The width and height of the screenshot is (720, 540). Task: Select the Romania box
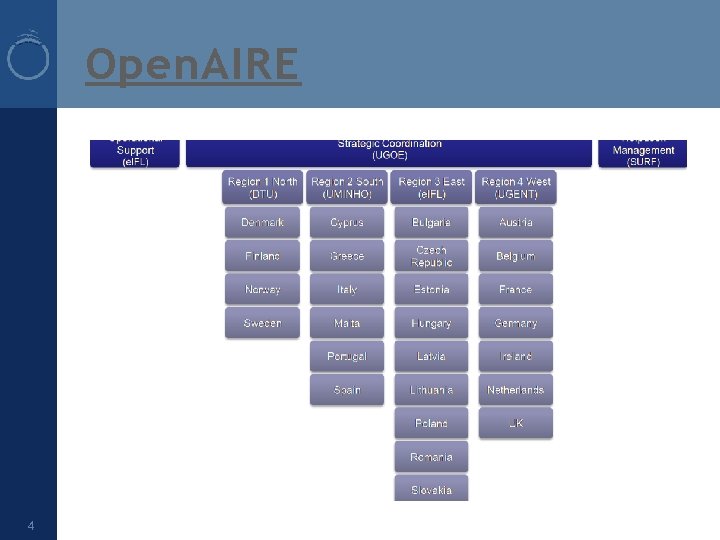pyautogui.click(x=431, y=457)
